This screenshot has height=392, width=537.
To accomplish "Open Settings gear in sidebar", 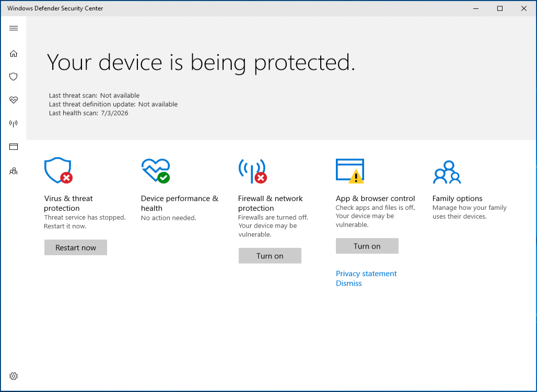I will pyautogui.click(x=14, y=376).
